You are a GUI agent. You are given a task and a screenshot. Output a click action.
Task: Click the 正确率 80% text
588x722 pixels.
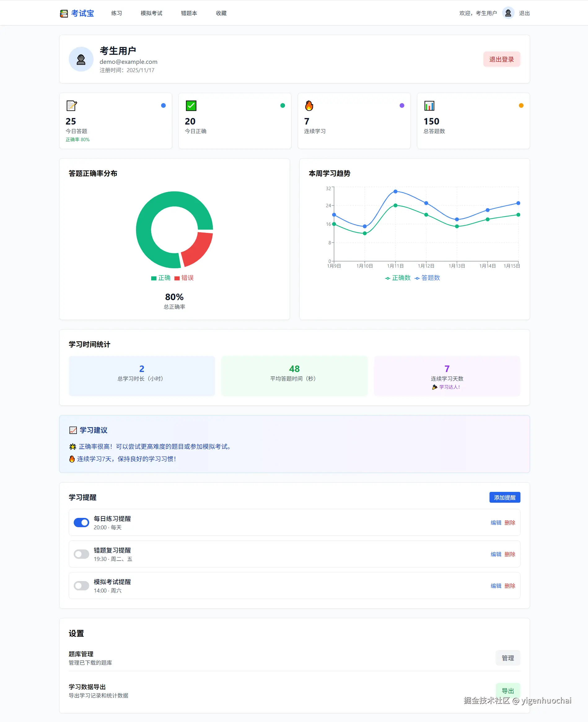click(x=77, y=139)
